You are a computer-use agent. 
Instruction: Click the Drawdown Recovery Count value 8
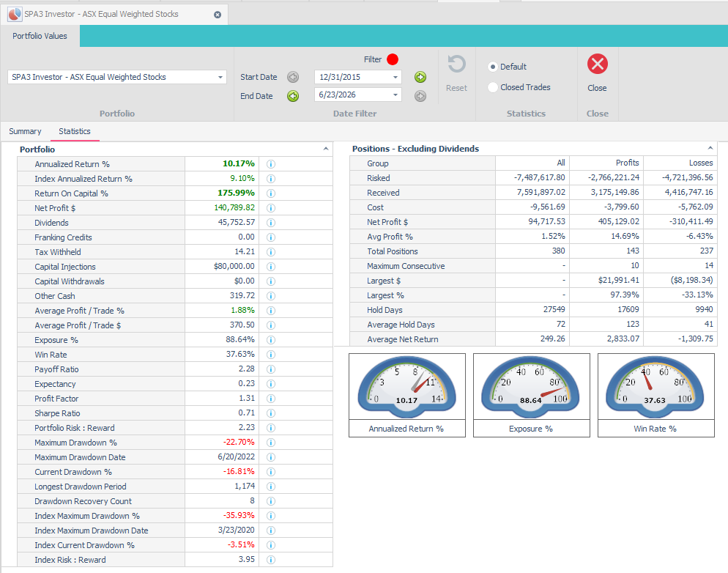point(252,500)
